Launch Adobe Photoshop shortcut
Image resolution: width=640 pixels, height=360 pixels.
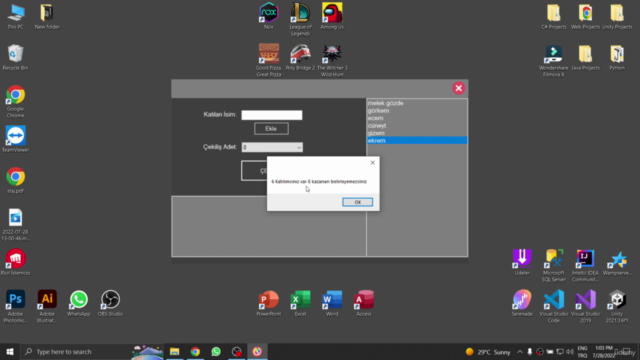click(x=16, y=306)
